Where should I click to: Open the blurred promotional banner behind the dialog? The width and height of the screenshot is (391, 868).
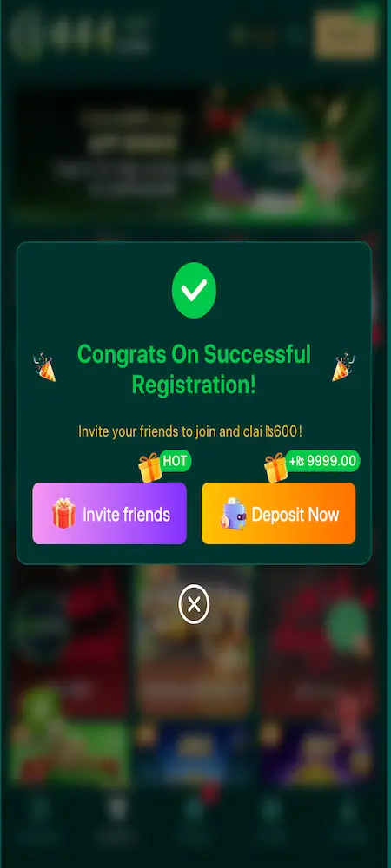(x=194, y=152)
